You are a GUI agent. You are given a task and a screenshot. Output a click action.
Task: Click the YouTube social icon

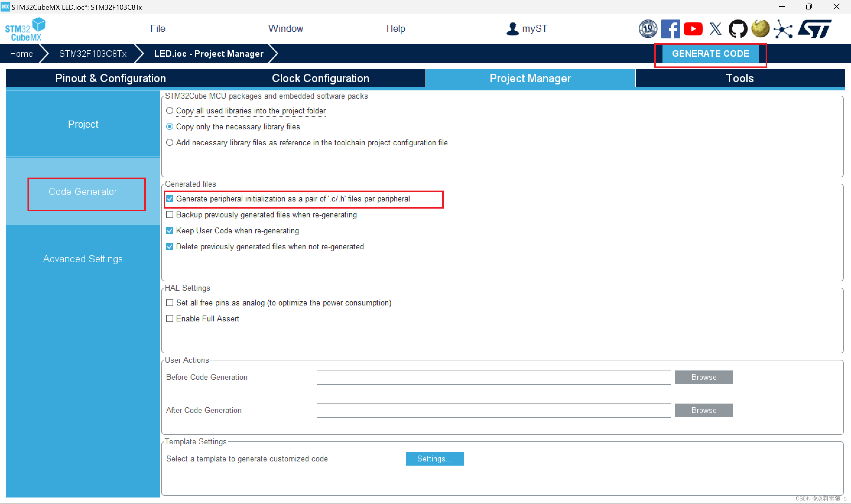[x=693, y=29]
